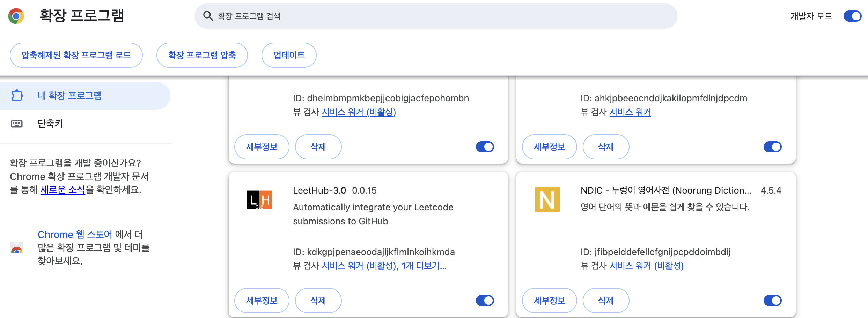Click 압축해제된 확장 프로그램 로드 button
Screen dimensions: 868x318
point(76,55)
